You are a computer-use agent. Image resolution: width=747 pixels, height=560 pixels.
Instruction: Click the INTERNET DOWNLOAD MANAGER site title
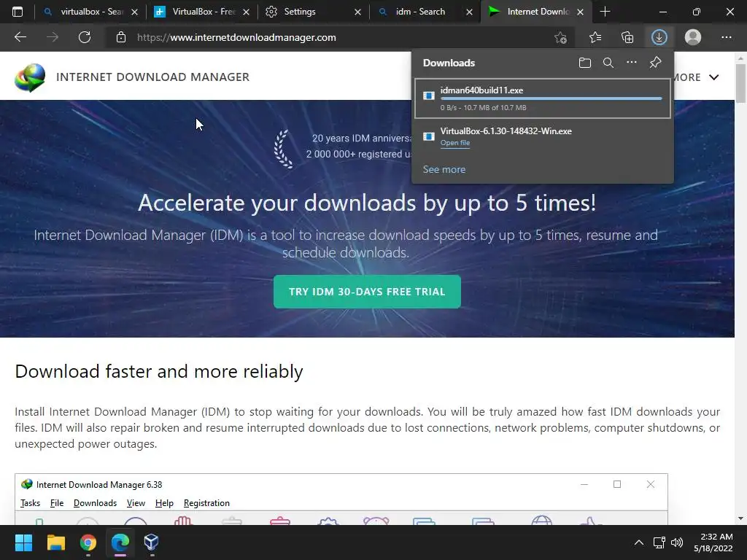152,77
